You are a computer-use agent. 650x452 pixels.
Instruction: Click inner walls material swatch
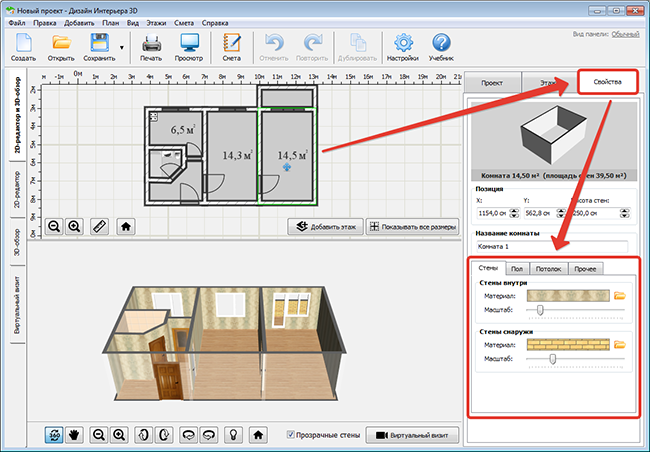point(568,296)
